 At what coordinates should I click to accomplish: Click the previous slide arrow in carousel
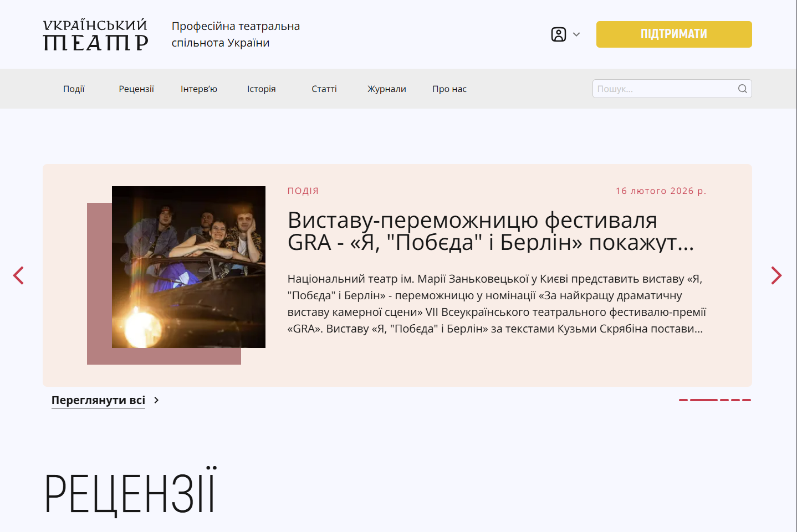click(19, 275)
